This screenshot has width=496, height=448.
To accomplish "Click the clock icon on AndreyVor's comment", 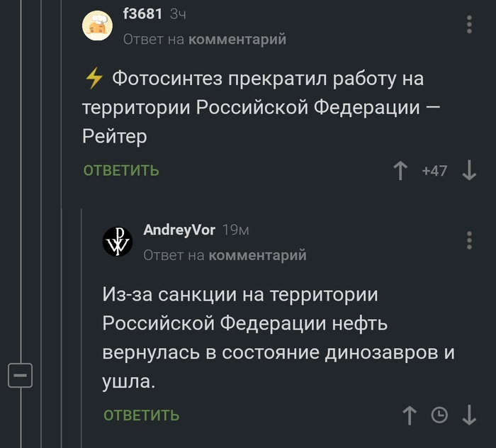I will 439,415.
